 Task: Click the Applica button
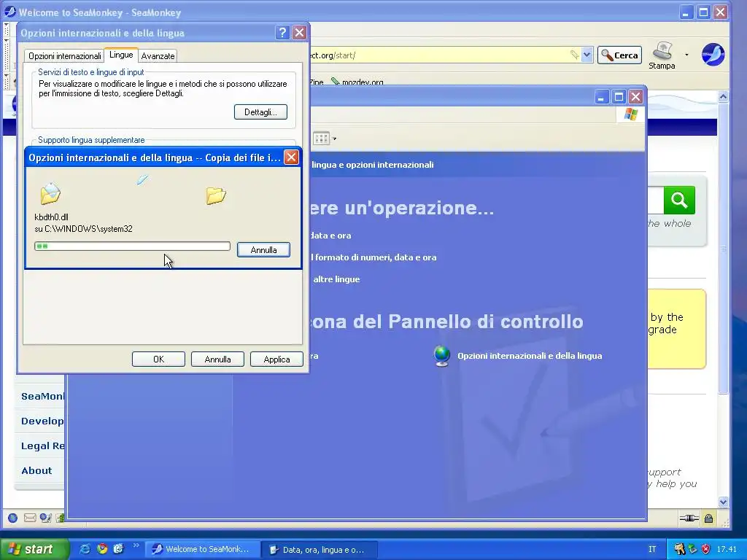276,359
